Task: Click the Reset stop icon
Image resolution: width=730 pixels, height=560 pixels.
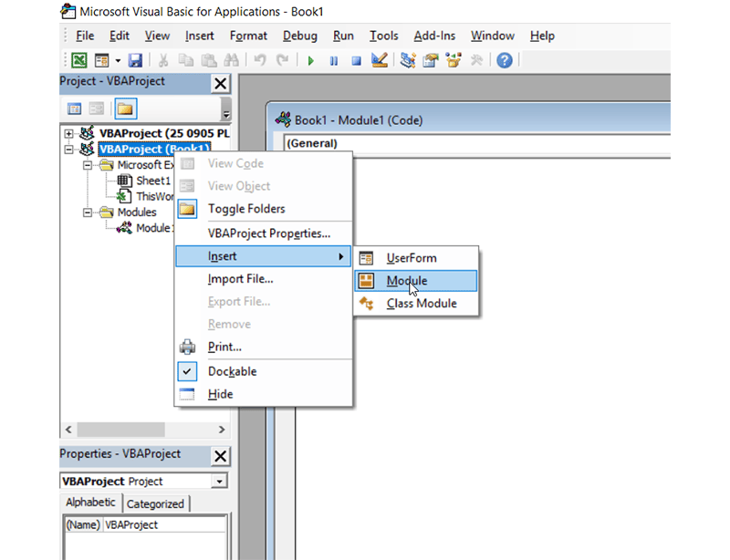Action: [356, 60]
